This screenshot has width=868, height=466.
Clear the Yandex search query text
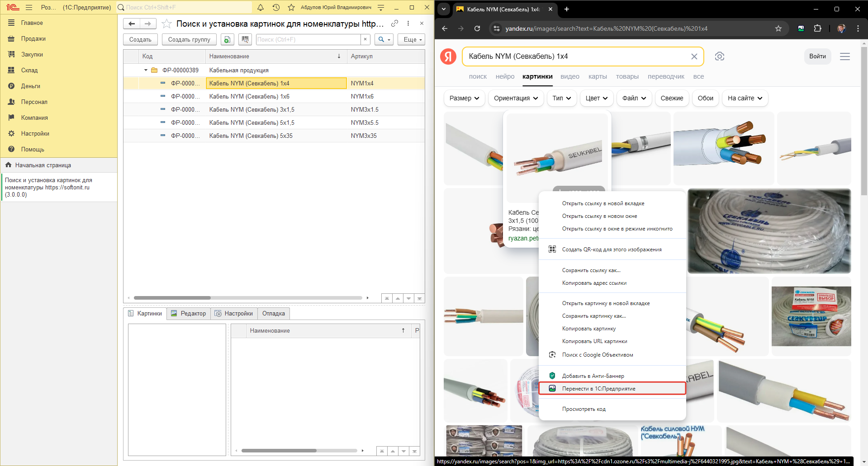pyautogui.click(x=694, y=56)
